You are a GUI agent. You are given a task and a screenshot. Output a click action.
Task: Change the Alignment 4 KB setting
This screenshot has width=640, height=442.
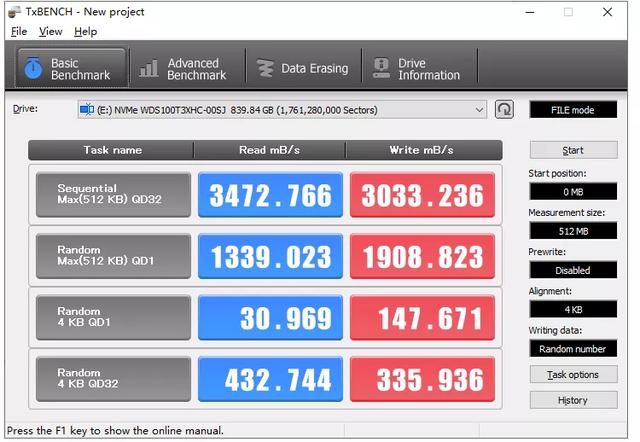point(573,309)
